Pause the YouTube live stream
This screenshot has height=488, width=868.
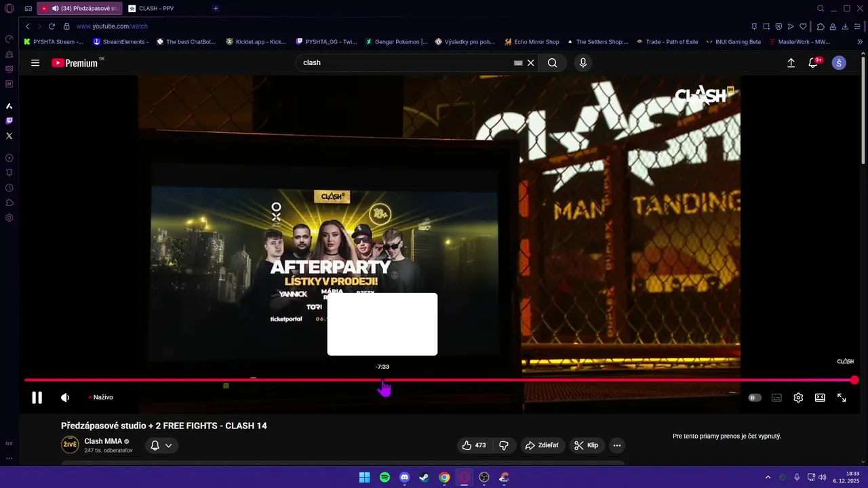(x=37, y=398)
